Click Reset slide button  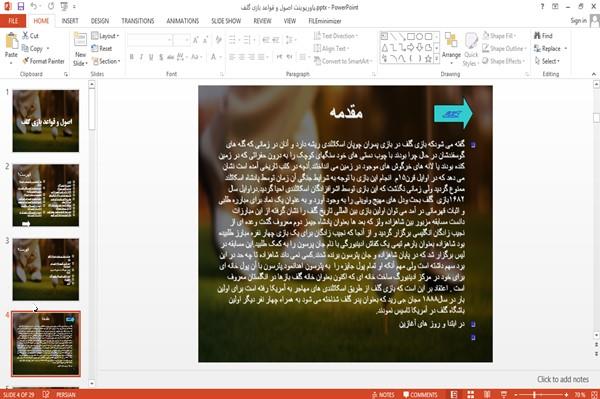pos(102,48)
